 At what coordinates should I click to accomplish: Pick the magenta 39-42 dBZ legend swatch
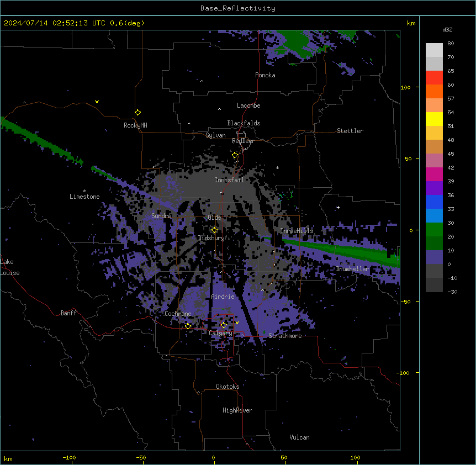click(x=434, y=174)
